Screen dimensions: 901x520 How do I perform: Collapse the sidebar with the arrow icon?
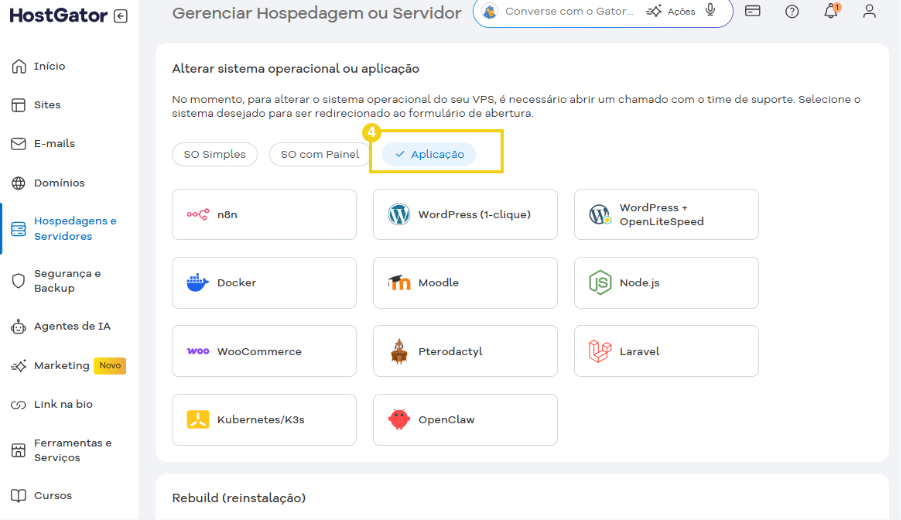[x=121, y=16]
